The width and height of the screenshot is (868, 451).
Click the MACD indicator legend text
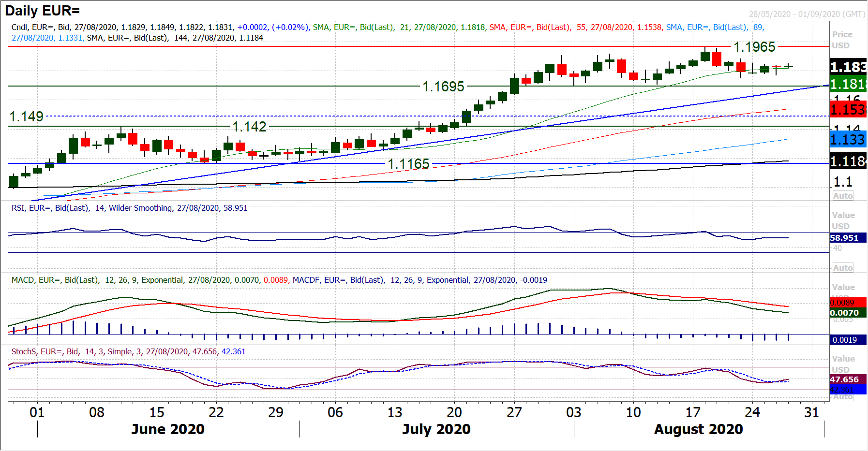coord(279,280)
